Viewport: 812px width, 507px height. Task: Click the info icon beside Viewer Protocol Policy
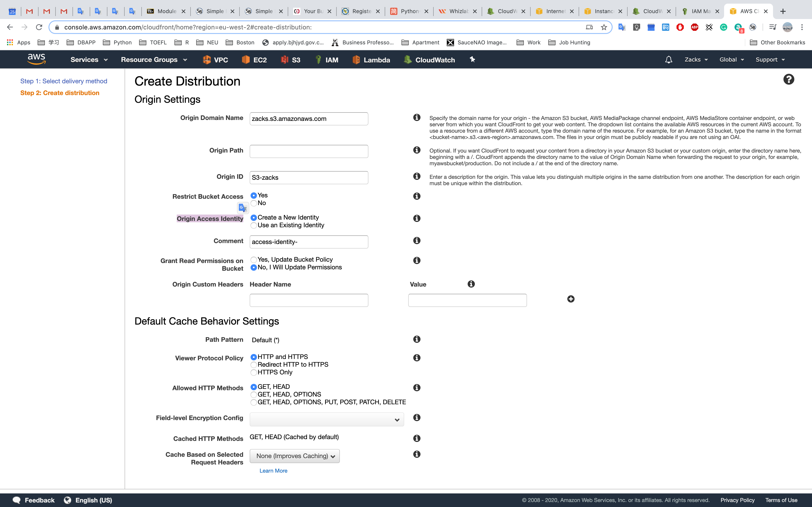click(417, 358)
